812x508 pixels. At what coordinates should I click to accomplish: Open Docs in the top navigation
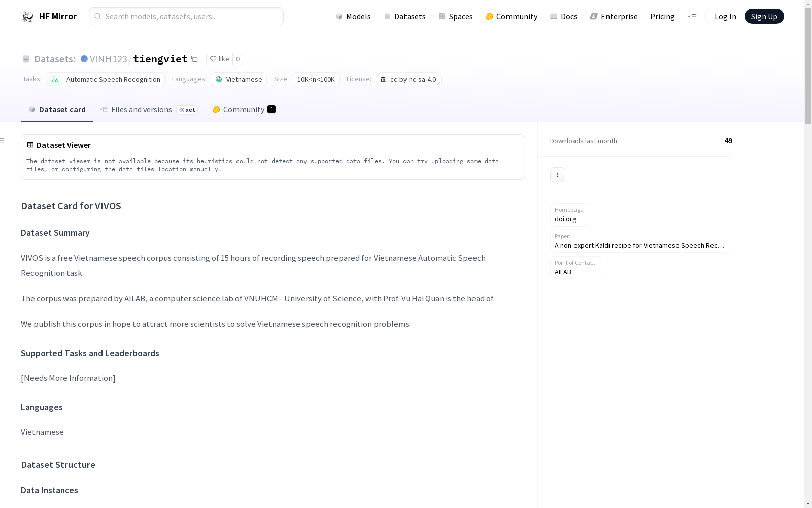pyautogui.click(x=564, y=16)
